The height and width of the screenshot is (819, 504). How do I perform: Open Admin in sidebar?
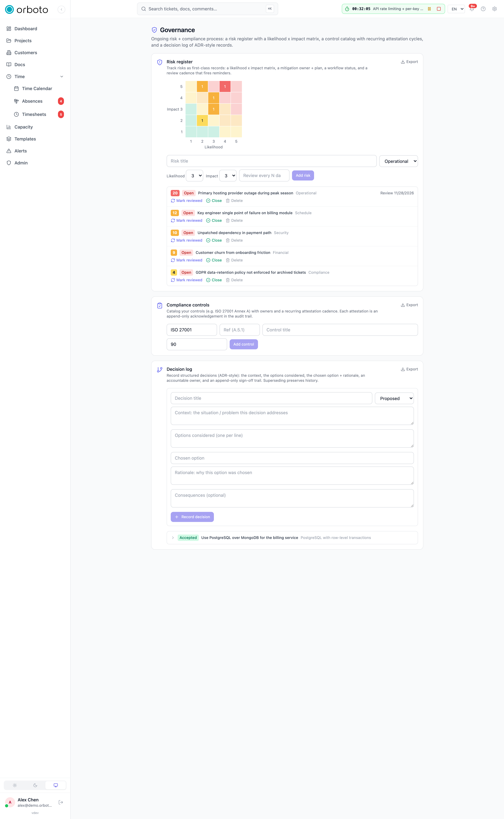[35, 163]
